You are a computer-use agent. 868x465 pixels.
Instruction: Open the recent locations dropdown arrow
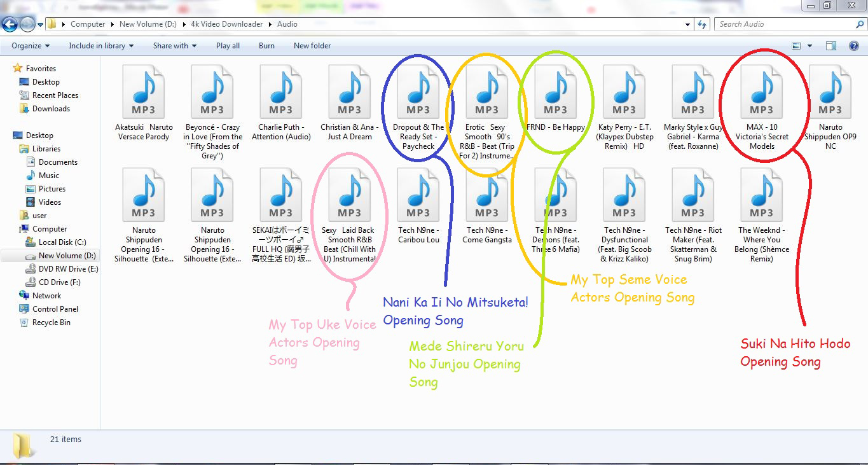[41, 25]
